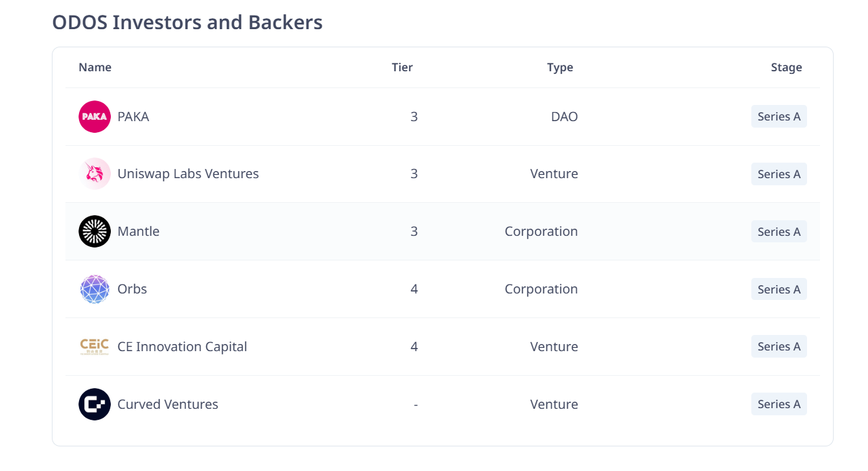The width and height of the screenshot is (868, 471).
Task: Click the Series A badge for Mantle
Action: 779,231
